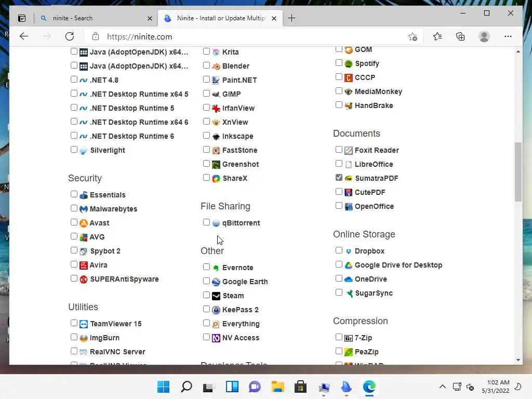532x399 pixels.
Task: Click the Avira red icon
Action: click(84, 265)
